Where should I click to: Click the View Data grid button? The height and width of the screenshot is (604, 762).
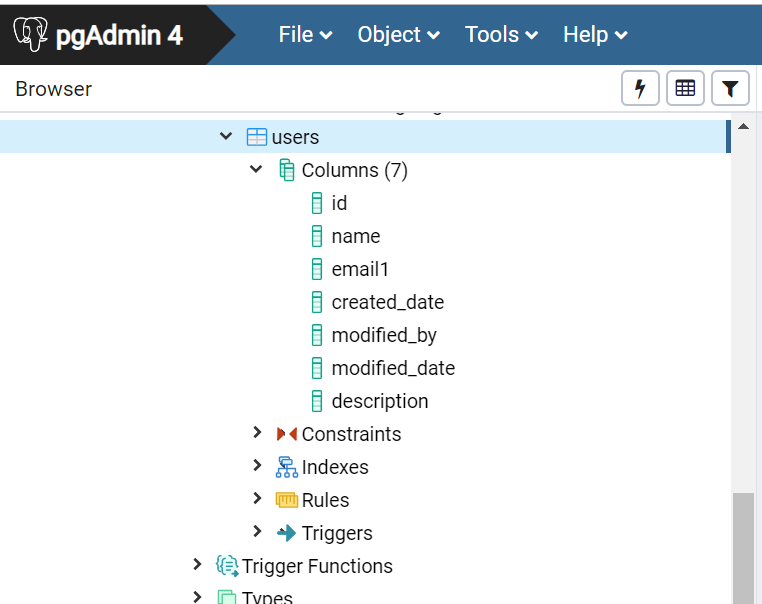685,88
